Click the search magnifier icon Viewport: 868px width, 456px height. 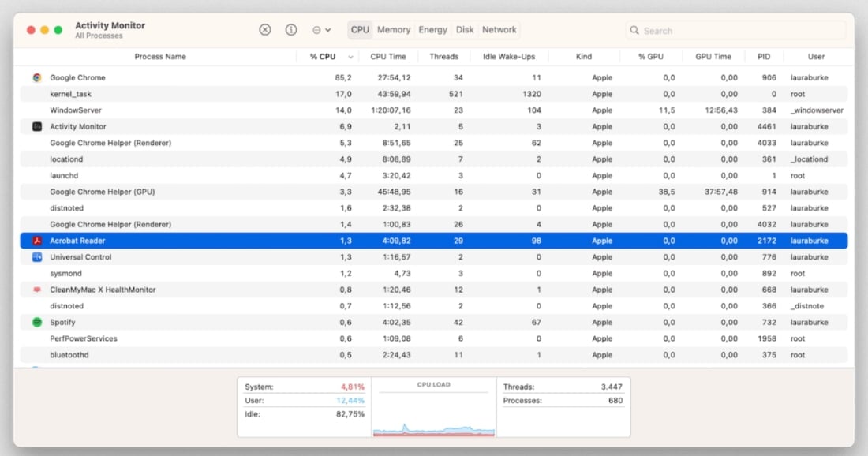[x=634, y=31]
